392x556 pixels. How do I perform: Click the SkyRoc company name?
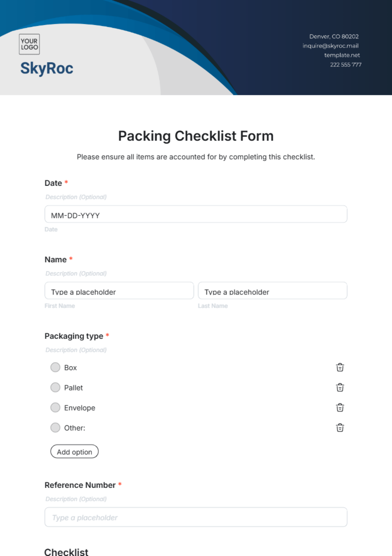[47, 68]
